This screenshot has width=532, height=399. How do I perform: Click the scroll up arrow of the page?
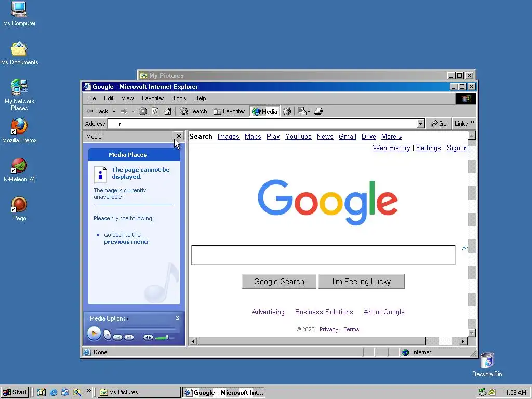tap(472, 136)
